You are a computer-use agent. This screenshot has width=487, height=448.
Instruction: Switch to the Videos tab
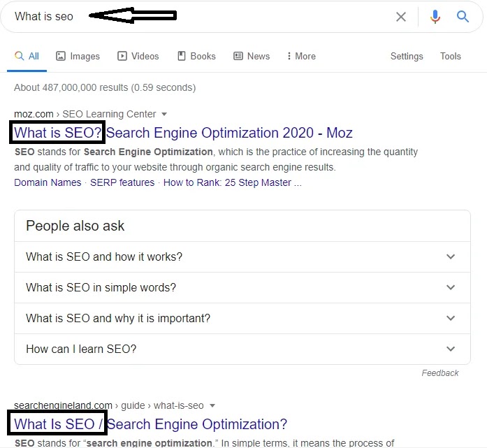point(138,56)
